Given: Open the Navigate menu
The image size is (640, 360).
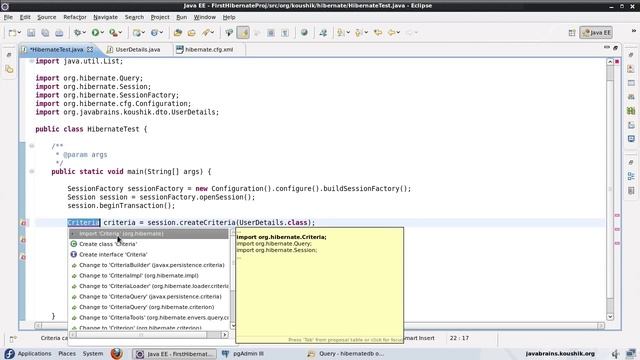Looking at the screenshot, I should 105,17.
